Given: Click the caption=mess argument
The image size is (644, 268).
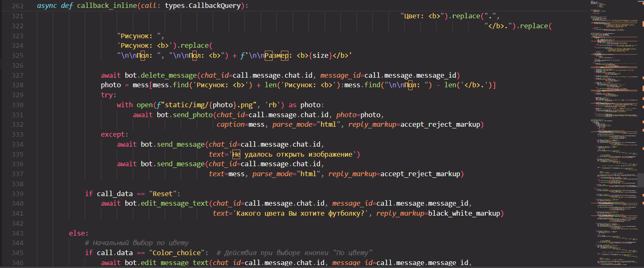Looking at the screenshot, I should click(x=241, y=125).
